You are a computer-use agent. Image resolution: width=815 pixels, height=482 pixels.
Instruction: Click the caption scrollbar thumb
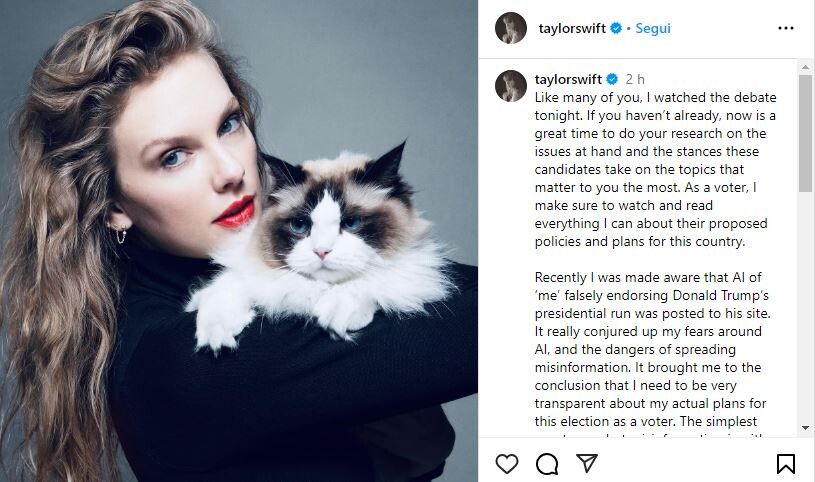(806, 133)
